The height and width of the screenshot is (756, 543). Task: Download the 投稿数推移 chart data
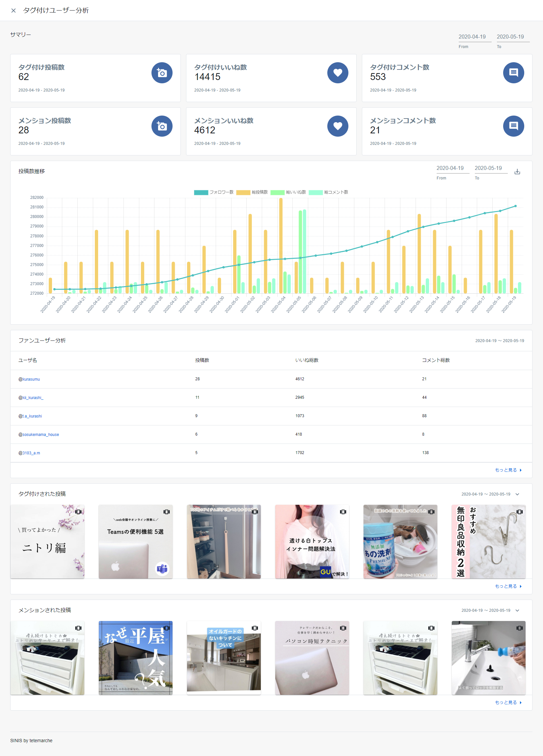tap(517, 172)
